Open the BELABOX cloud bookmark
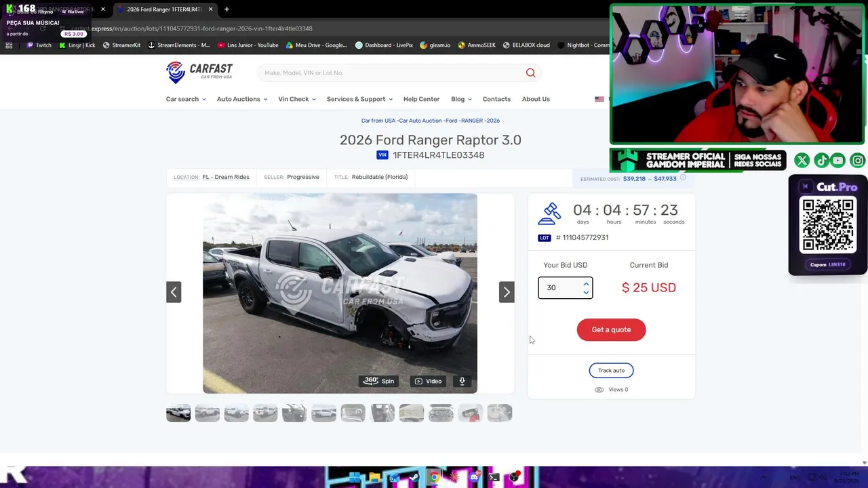This screenshot has height=488, width=868. click(526, 45)
